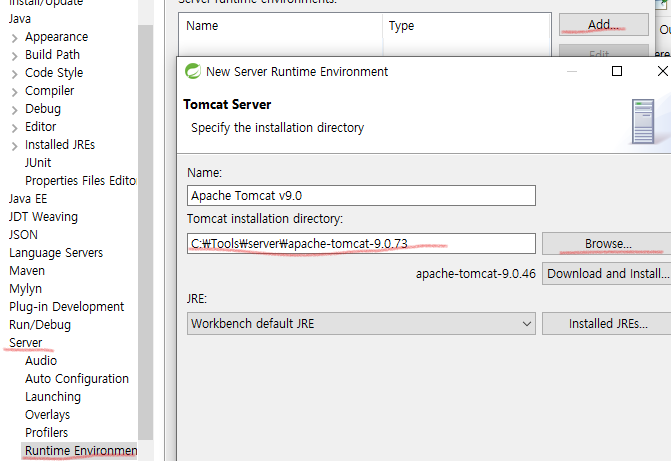Select the Java EE preference category
The width and height of the screenshot is (671, 462).
click(28, 198)
